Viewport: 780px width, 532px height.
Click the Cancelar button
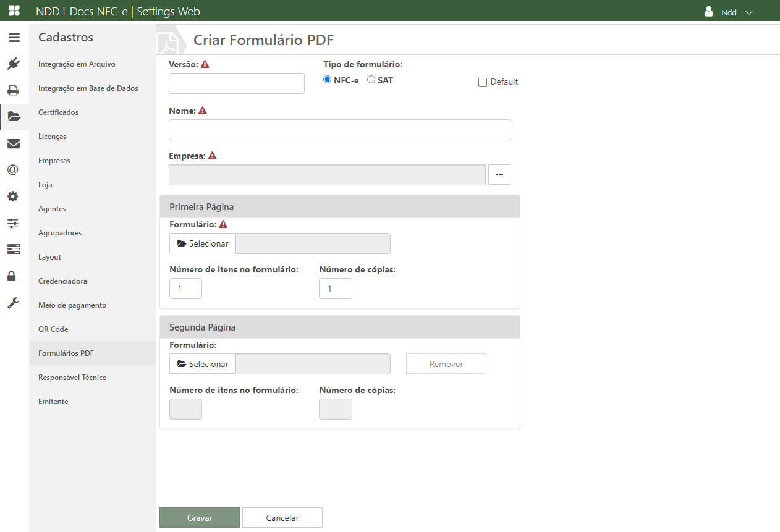[x=282, y=518]
